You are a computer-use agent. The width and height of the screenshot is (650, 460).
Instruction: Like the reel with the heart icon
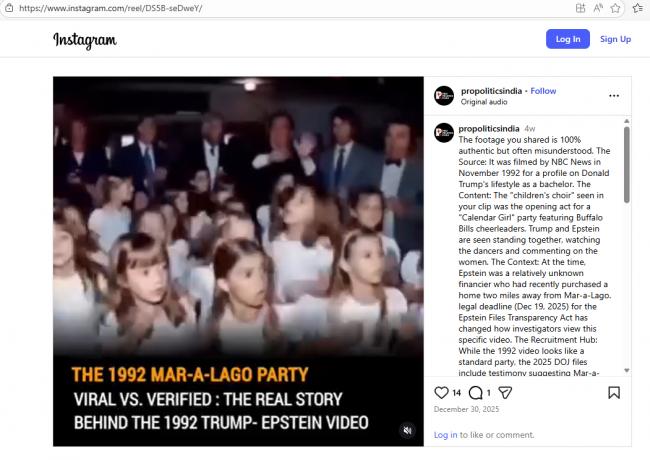pyautogui.click(x=441, y=392)
